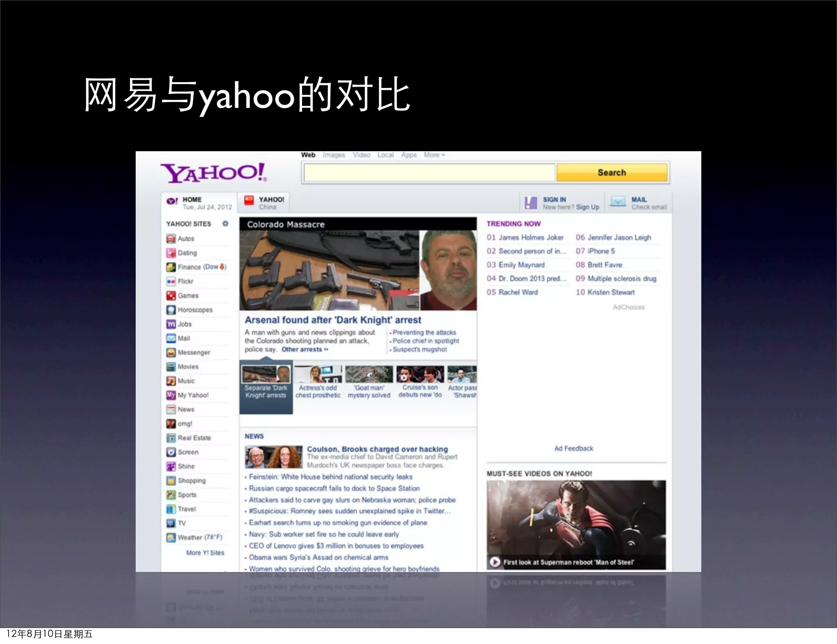Open CEO of Lenovo bonuses news item

[x=336, y=546]
